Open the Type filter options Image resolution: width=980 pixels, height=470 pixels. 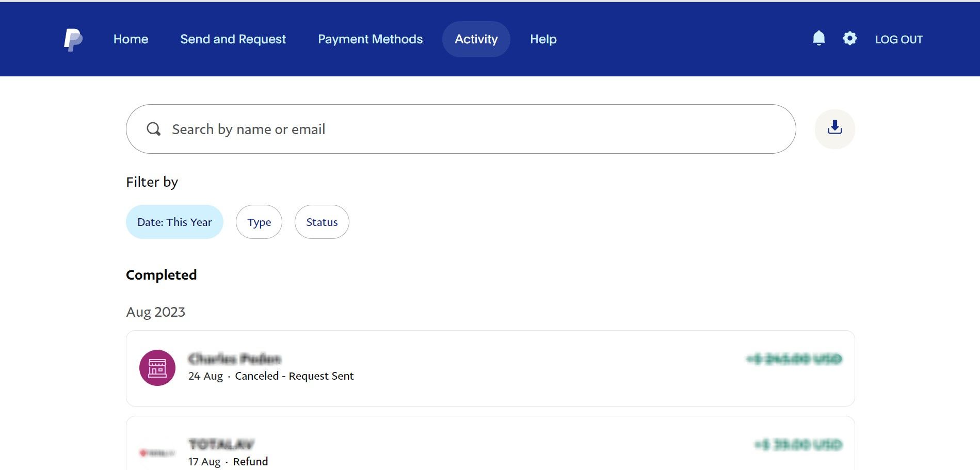point(259,222)
